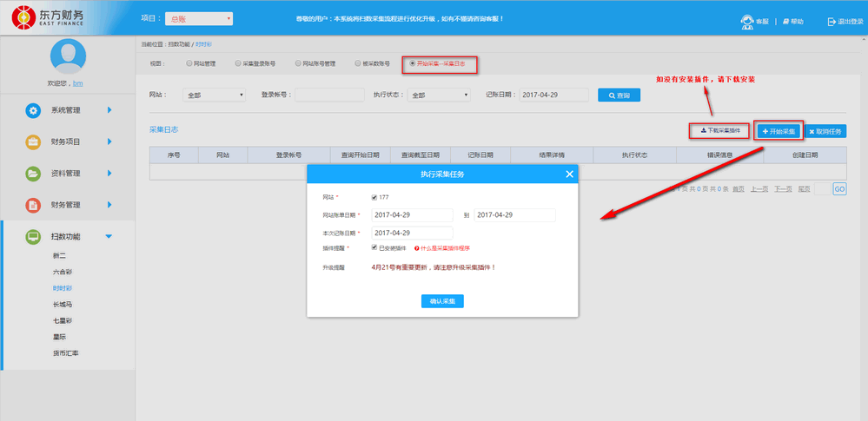Click the 客服 headset icon

[746, 21]
